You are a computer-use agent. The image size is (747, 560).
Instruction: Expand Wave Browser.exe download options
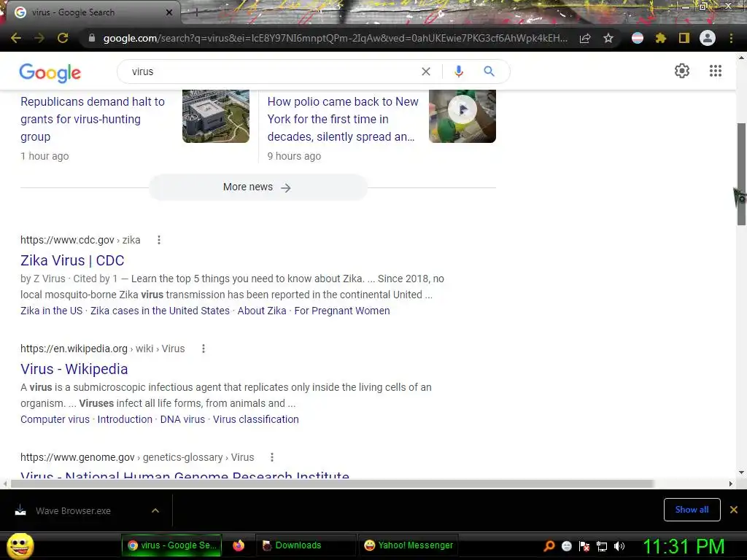pyautogui.click(x=155, y=510)
